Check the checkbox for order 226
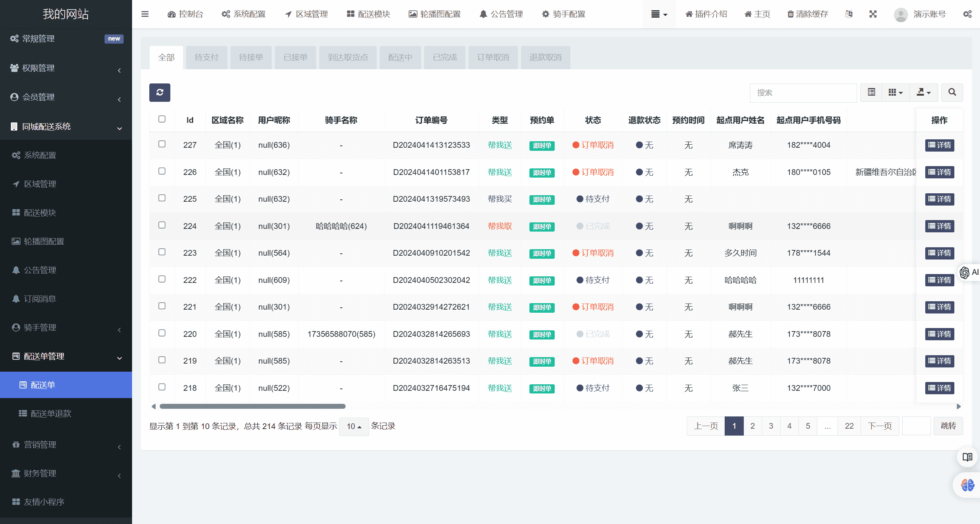 [162, 171]
